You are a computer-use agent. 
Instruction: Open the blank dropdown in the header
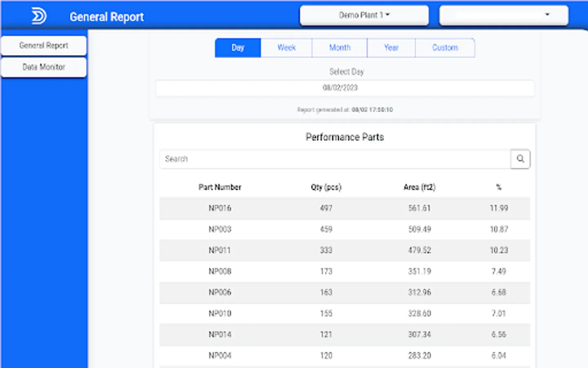[x=503, y=16]
